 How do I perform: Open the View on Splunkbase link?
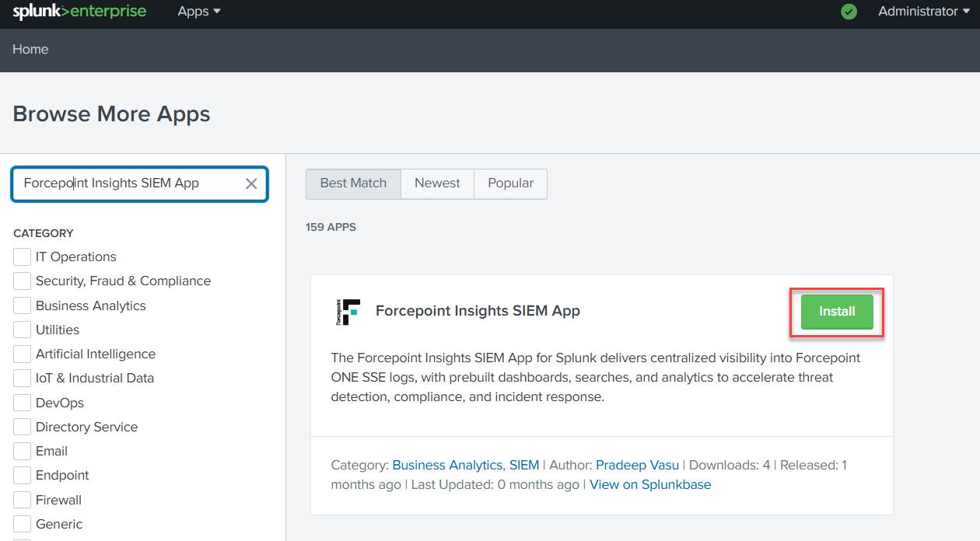(650, 484)
